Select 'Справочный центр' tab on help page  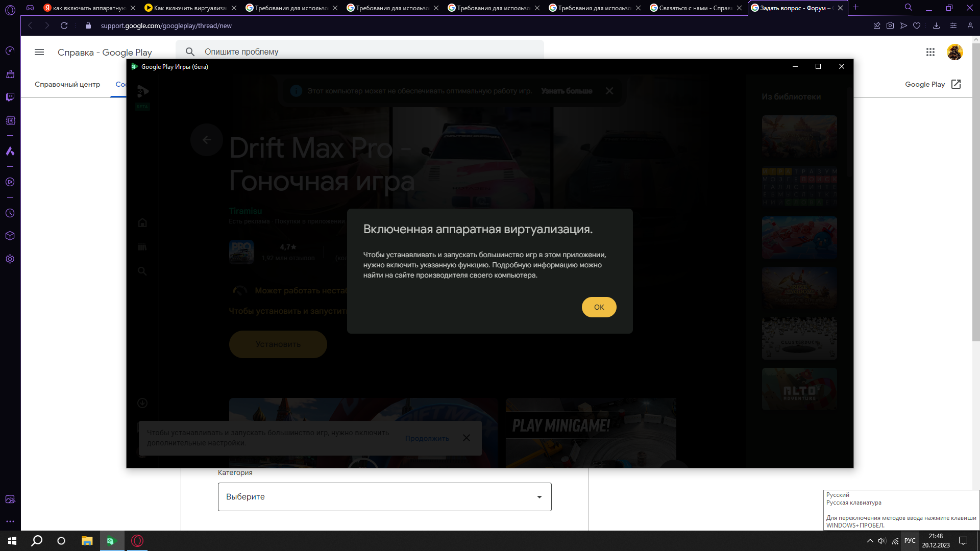67,84
